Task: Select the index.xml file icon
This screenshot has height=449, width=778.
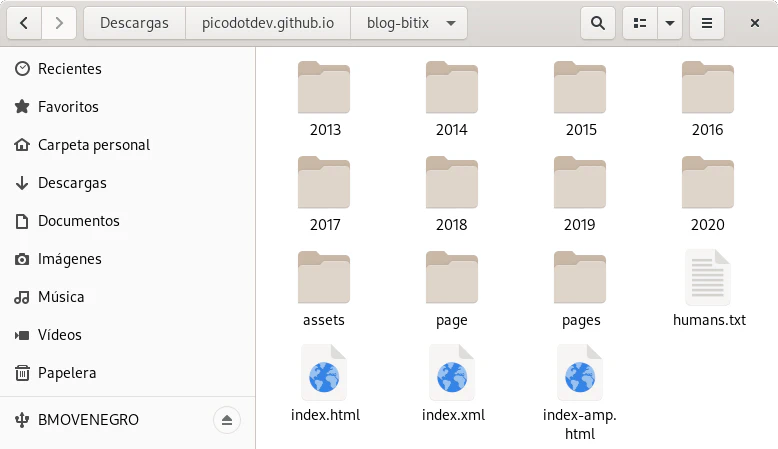Action: click(x=452, y=373)
